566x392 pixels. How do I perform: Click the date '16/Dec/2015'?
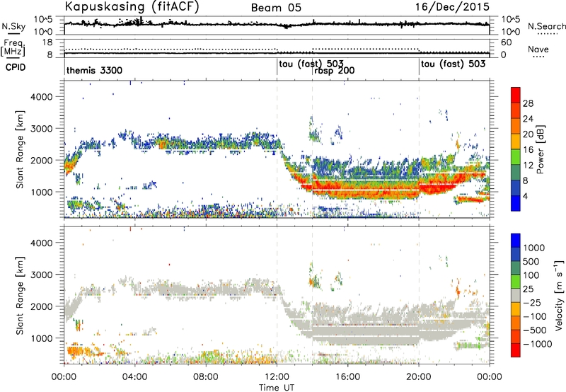pos(452,7)
